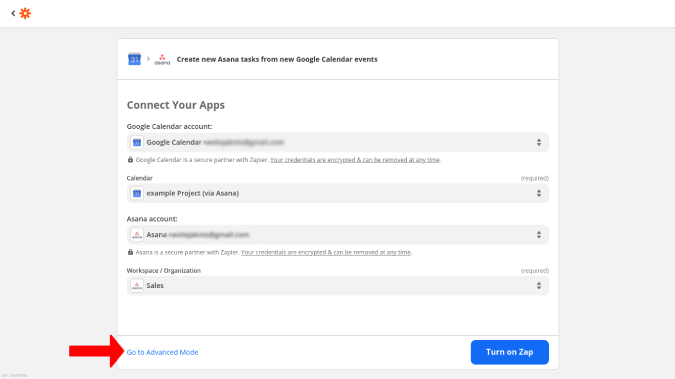Click lock icon beside Asana note
675x379 pixels.
point(130,252)
